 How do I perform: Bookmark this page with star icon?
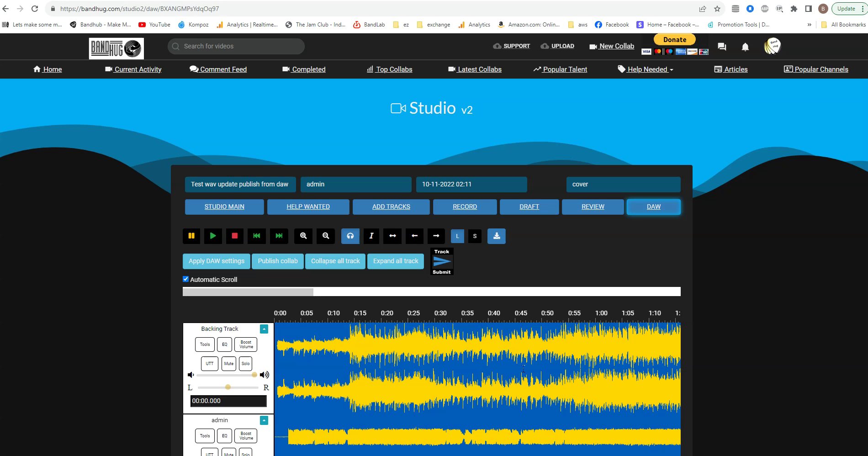click(717, 9)
